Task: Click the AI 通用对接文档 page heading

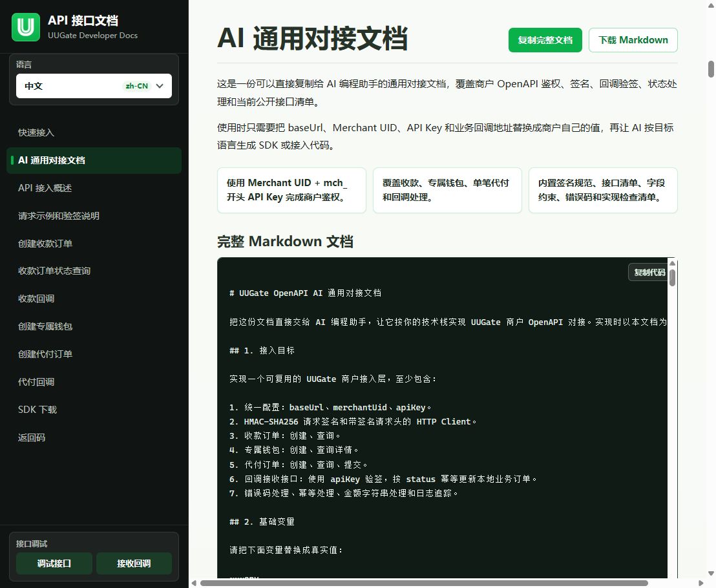Action: tap(312, 38)
